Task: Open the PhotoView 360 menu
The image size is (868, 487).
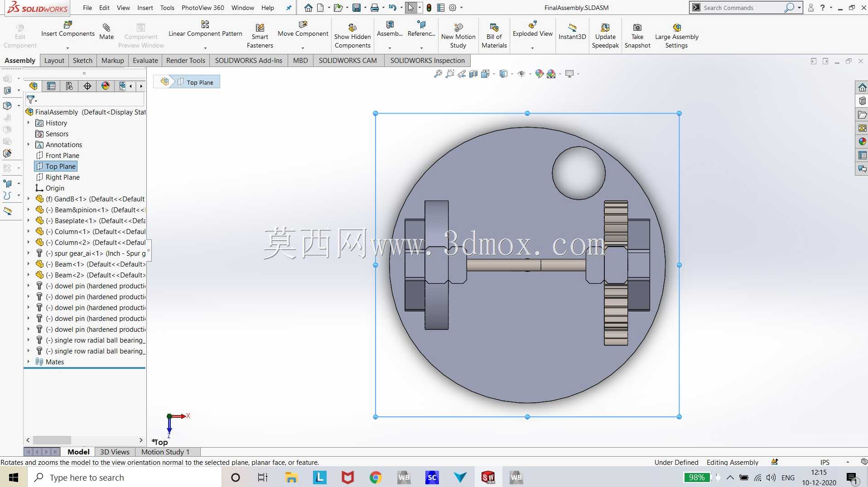Action: click(203, 8)
